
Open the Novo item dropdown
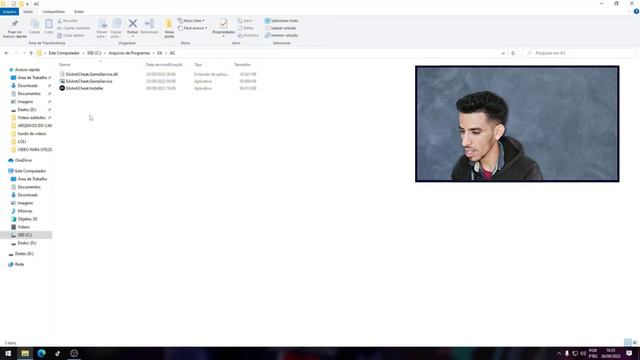click(x=191, y=21)
